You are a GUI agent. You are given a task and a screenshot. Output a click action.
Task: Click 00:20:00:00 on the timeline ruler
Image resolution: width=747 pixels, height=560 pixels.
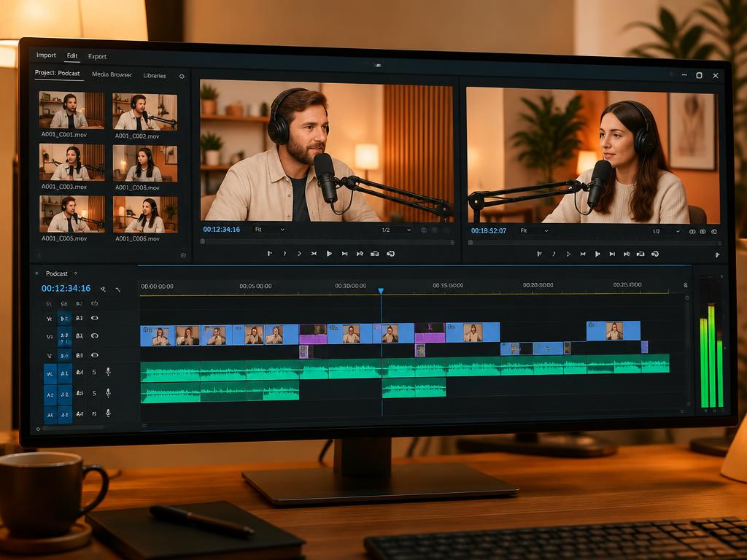coord(538,285)
